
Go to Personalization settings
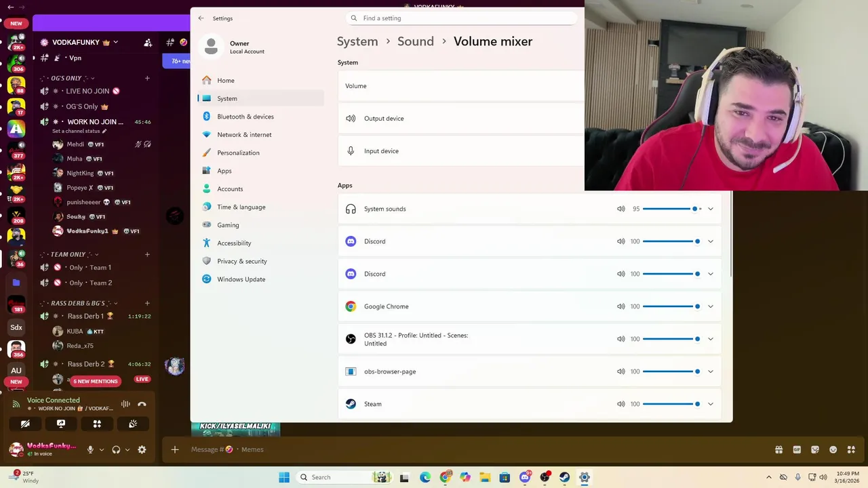point(260,152)
